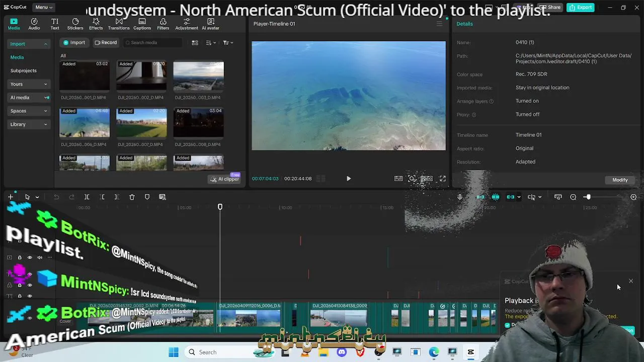644x362 pixels.
Task: Mute the upper video track speaker icon
Action: click(39, 257)
